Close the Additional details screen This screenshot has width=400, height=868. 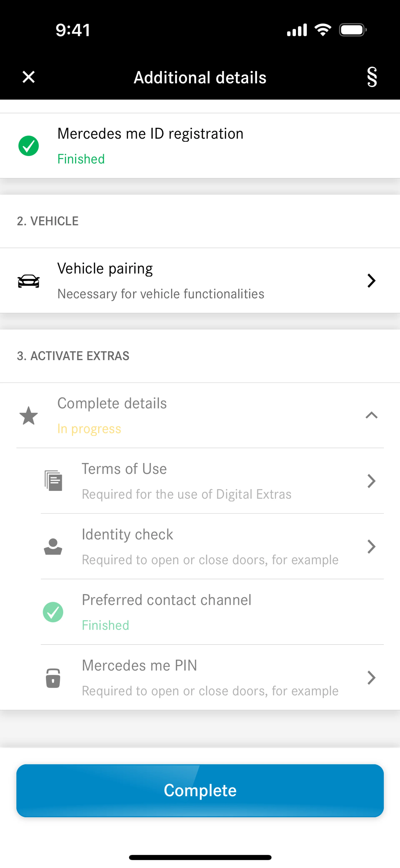tap(29, 77)
